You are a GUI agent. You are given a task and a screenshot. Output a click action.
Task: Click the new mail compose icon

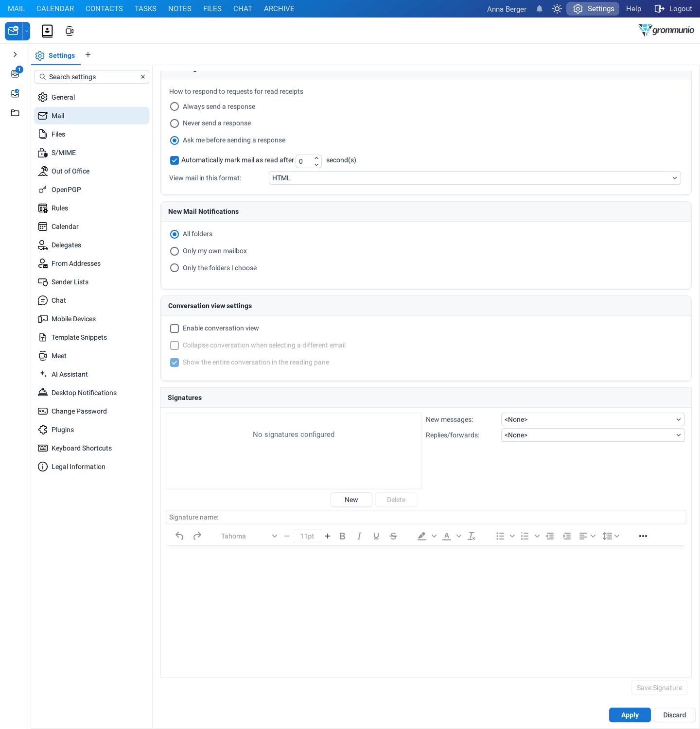[x=14, y=31]
